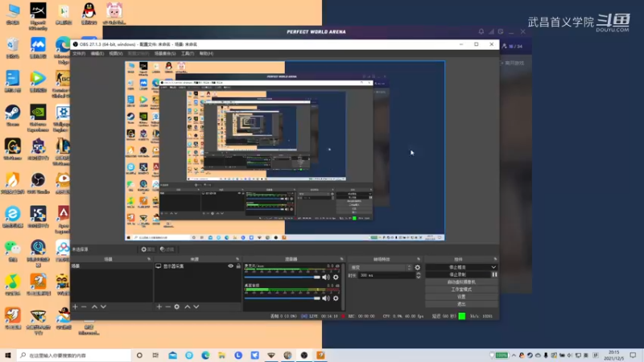This screenshot has height=362, width=644.
Task: Remove the selected source with the minus icon
Action: click(168, 306)
